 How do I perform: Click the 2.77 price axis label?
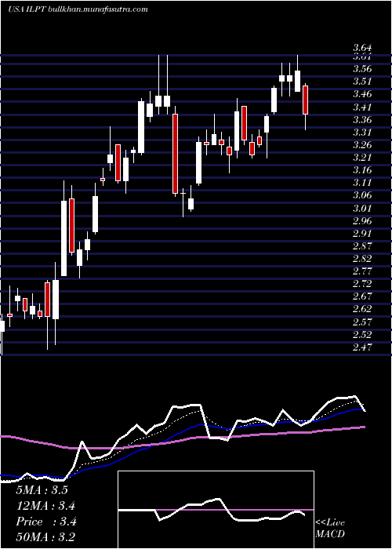pos(362,271)
